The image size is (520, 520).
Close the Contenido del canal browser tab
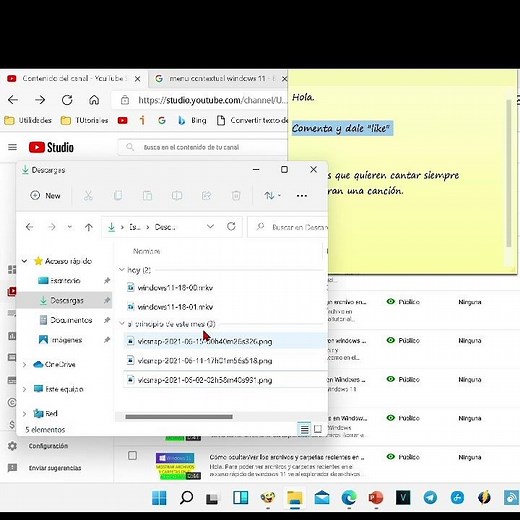pos(137,79)
